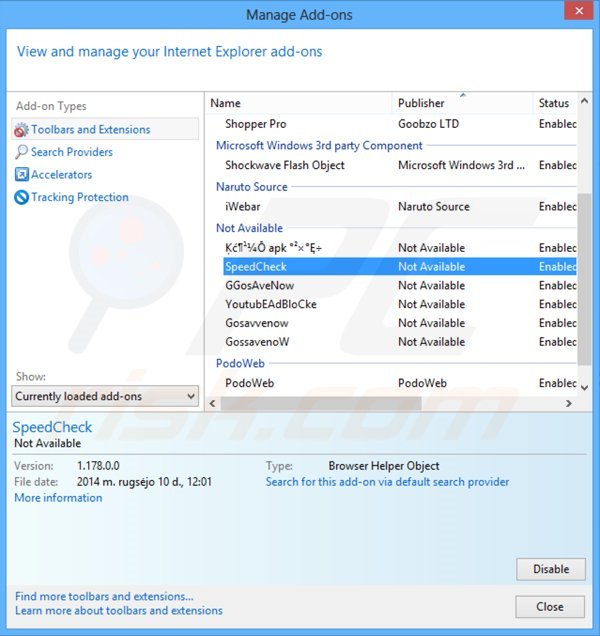Open the Currently loaded add-ons dropdown
The width and height of the screenshot is (600, 636).
coord(106,396)
